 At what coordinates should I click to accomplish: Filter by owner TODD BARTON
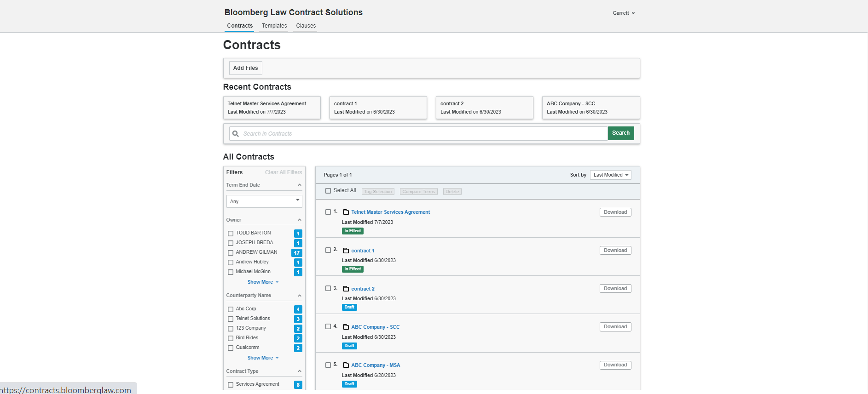231,234
